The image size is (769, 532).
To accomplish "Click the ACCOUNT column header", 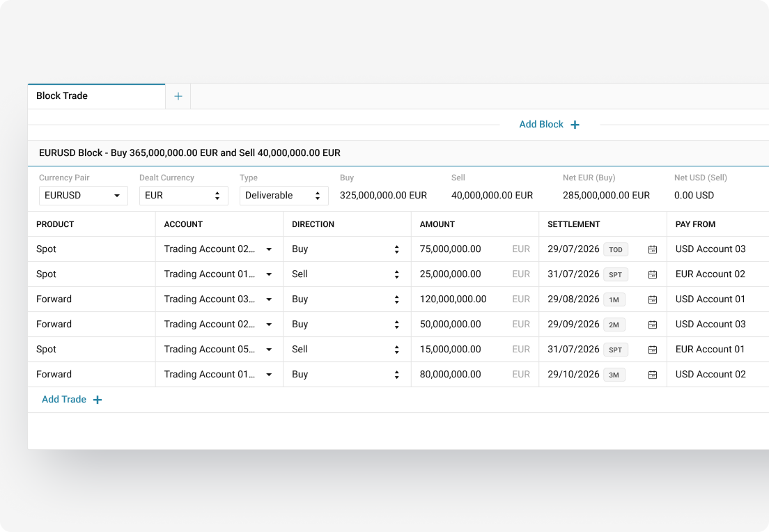I will [183, 224].
